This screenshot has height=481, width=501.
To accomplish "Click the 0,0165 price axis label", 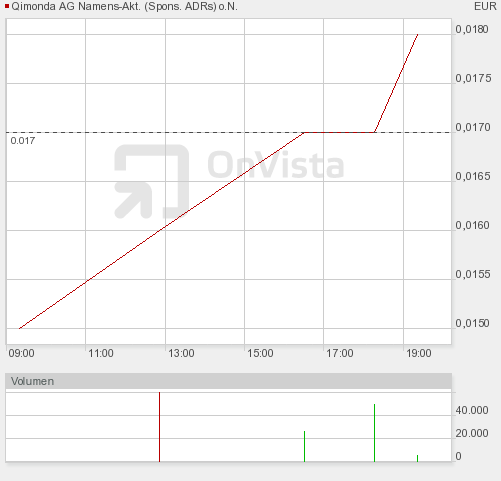I will [x=473, y=176].
